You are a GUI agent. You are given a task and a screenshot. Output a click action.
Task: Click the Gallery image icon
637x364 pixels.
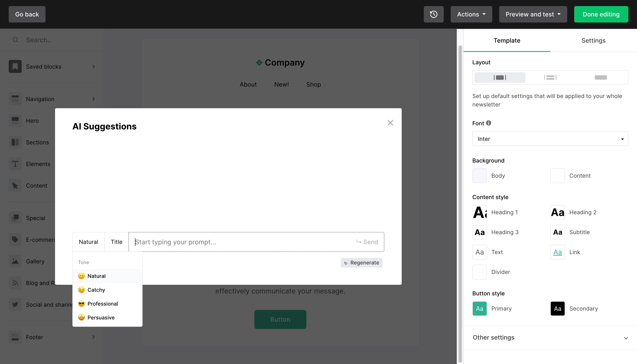click(x=15, y=261)
